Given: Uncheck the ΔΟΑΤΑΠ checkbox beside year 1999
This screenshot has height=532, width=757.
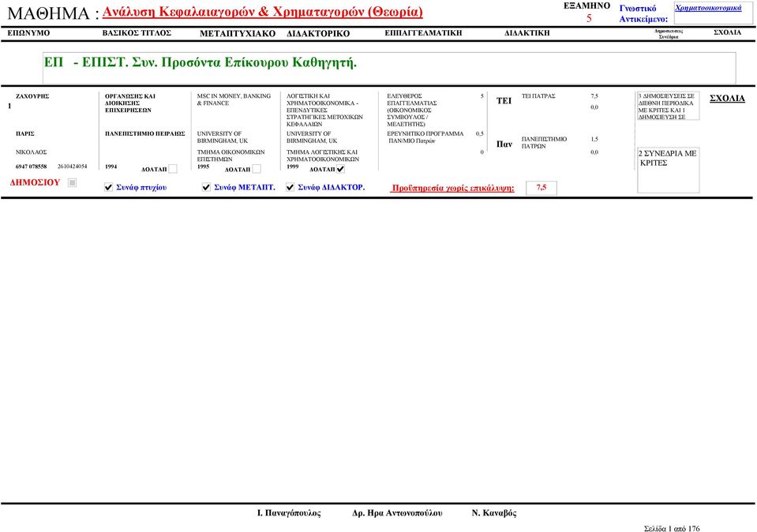Looking at the screenshot, I should [341, 169].
